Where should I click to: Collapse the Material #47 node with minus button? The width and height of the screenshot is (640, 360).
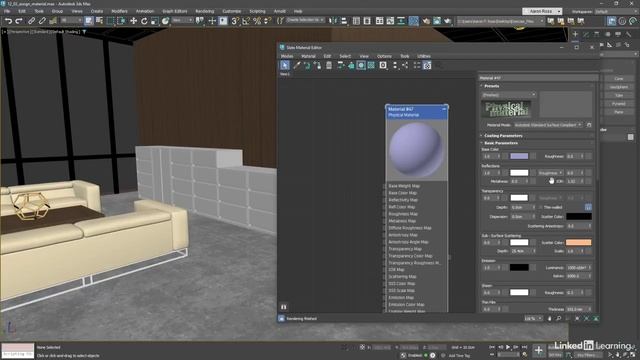[444, 109]
